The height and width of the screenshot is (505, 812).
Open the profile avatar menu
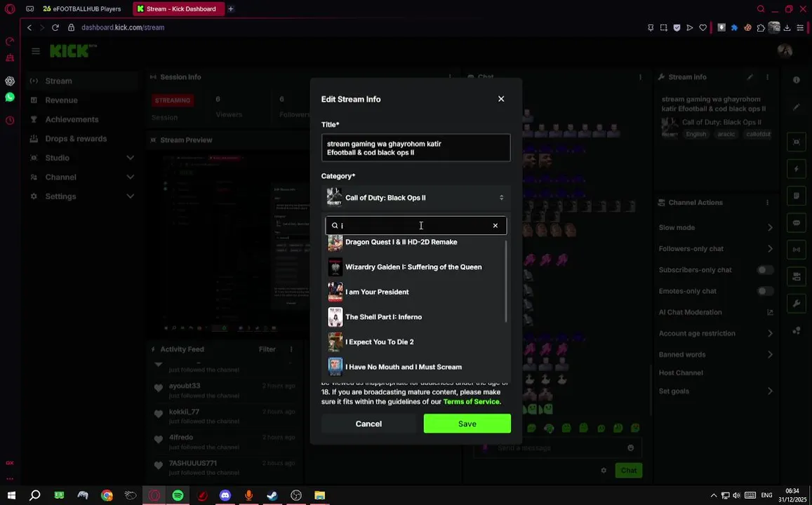coord(785,50)
